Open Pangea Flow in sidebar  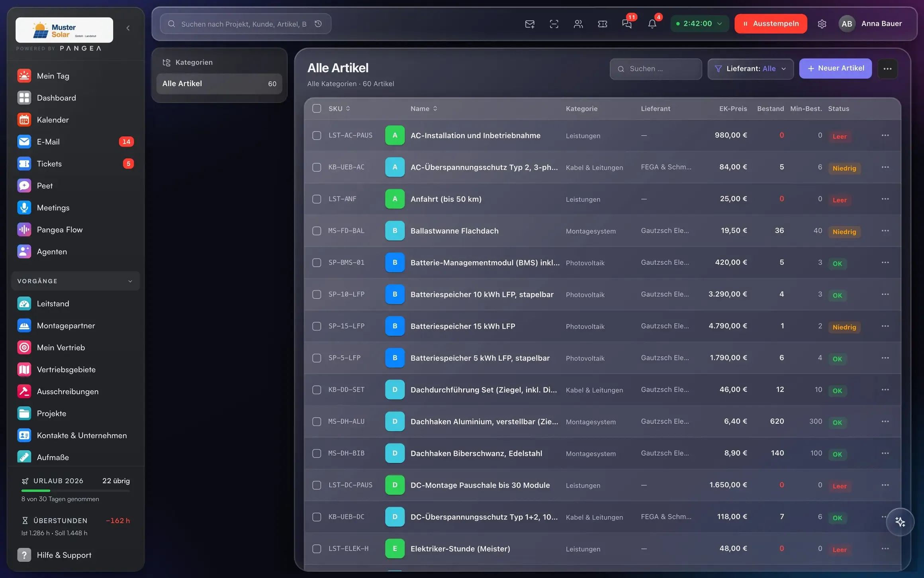(x=75, y=230)
